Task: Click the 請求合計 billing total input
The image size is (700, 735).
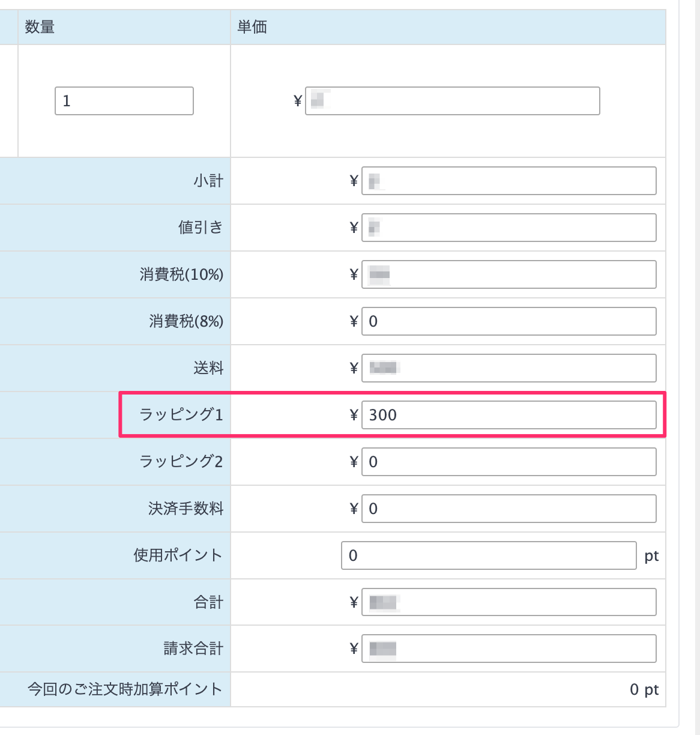Action: pos(508,649)
